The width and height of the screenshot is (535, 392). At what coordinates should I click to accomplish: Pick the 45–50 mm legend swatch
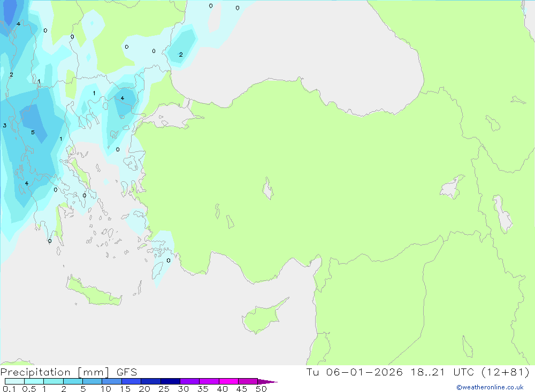pos(248,381)
